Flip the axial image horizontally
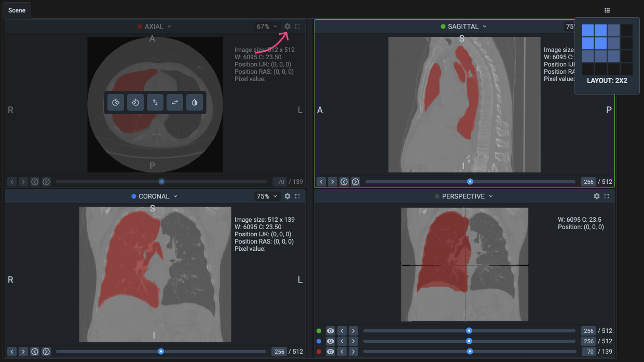The height and width of the screenshot is (362, 644). pos(175,103)
